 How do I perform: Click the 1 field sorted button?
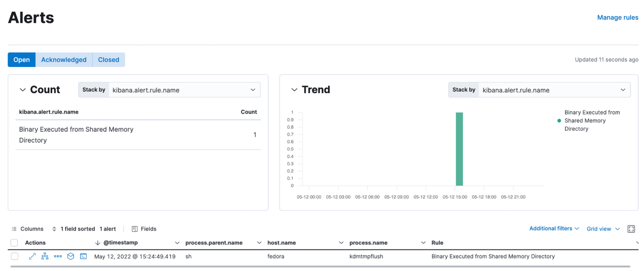(x=74, y=229)
